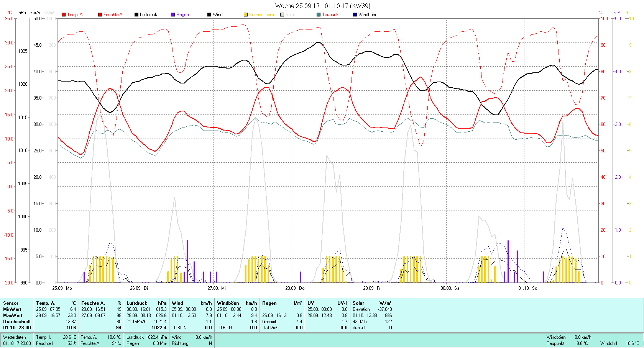Click the yellow Sonnenschein legend swatch
The image size is (644, 348).
246,15
